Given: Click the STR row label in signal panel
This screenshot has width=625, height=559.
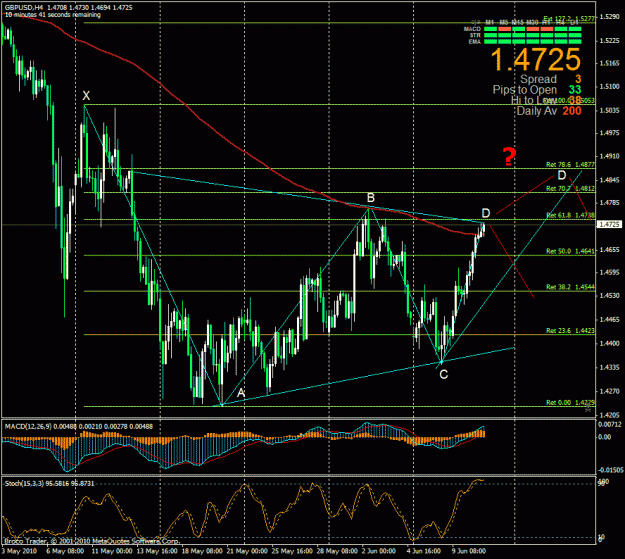Looking at the screenshot, I should [475, 35].
